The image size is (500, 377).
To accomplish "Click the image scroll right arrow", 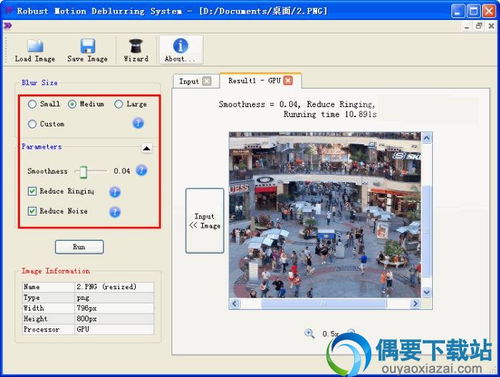I will [x=415, y=304].
